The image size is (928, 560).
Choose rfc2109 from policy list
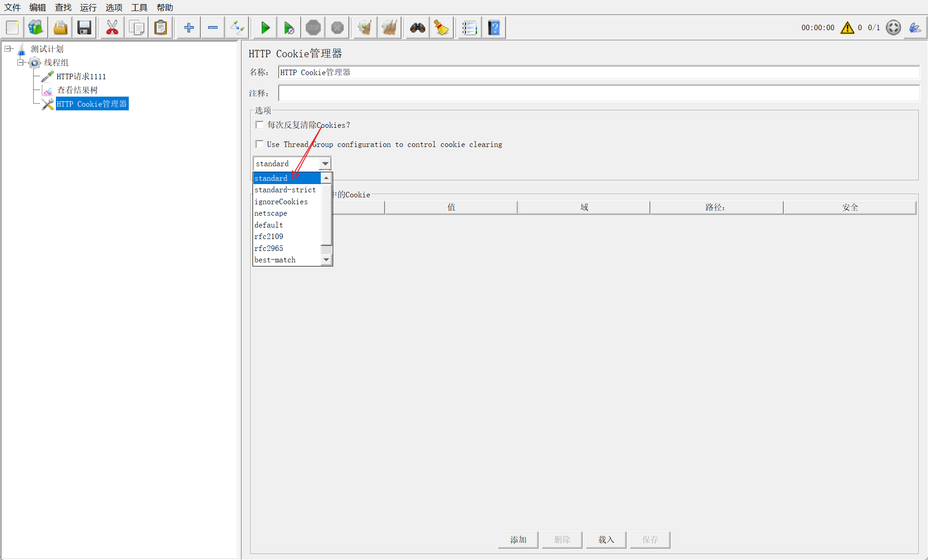(x=287, y=237)
